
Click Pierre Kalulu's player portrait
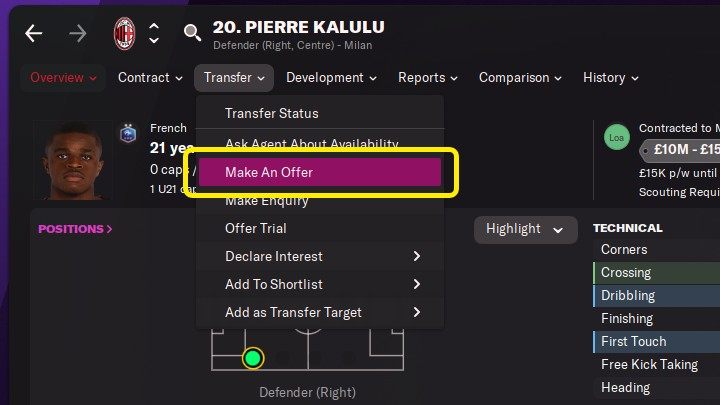click(x=76, y=160)
